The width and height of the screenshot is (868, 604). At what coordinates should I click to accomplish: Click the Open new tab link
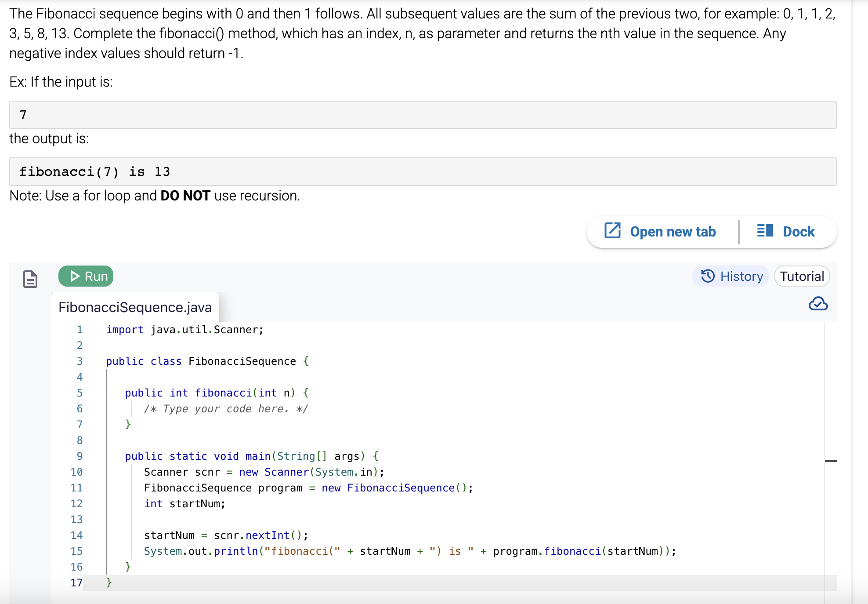(673, 231)
